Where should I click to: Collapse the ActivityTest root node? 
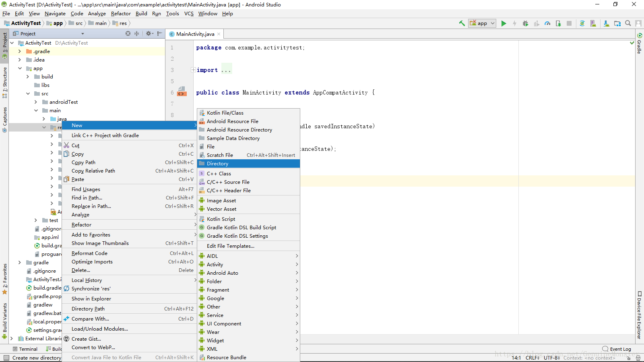point(12,43)
